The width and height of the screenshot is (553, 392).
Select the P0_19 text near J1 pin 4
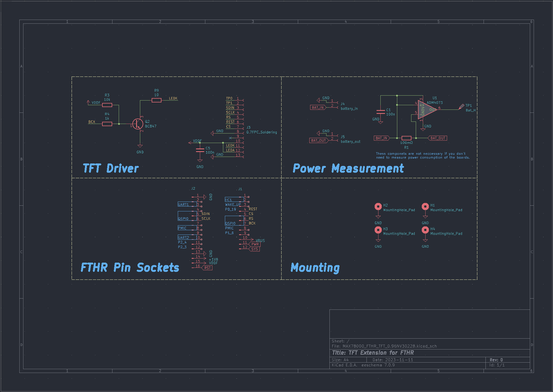pyautogui.click(x=230, y=209)
